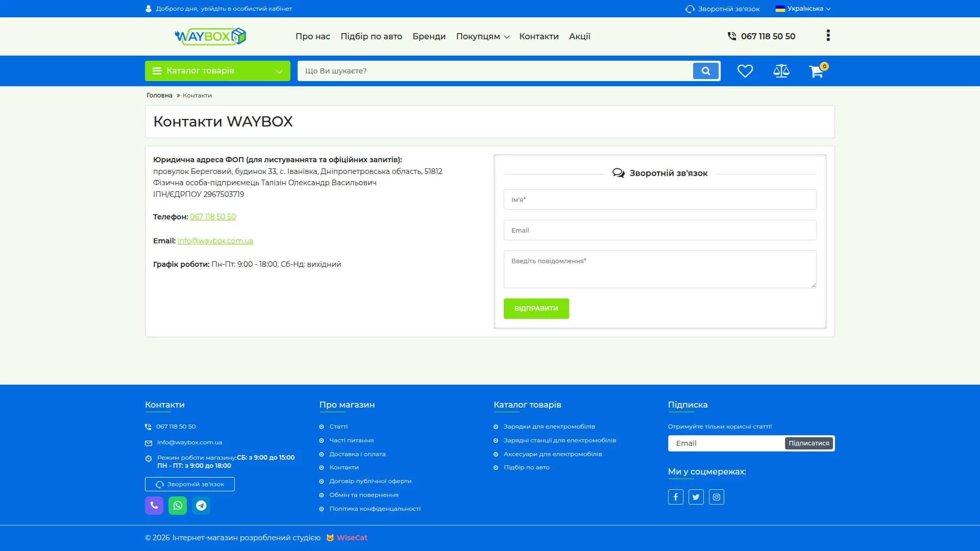Open the Про нас menu item

tap(312, 36)
